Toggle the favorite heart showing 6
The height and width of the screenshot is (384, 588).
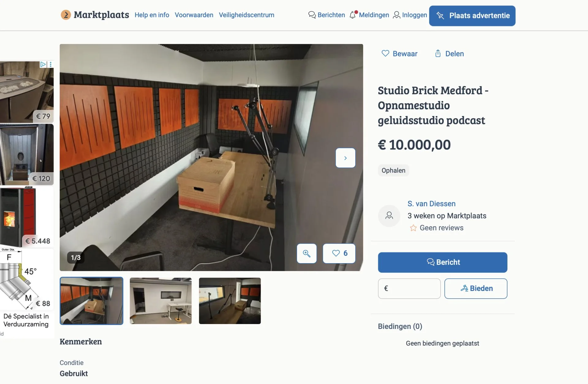click(339, 253)
